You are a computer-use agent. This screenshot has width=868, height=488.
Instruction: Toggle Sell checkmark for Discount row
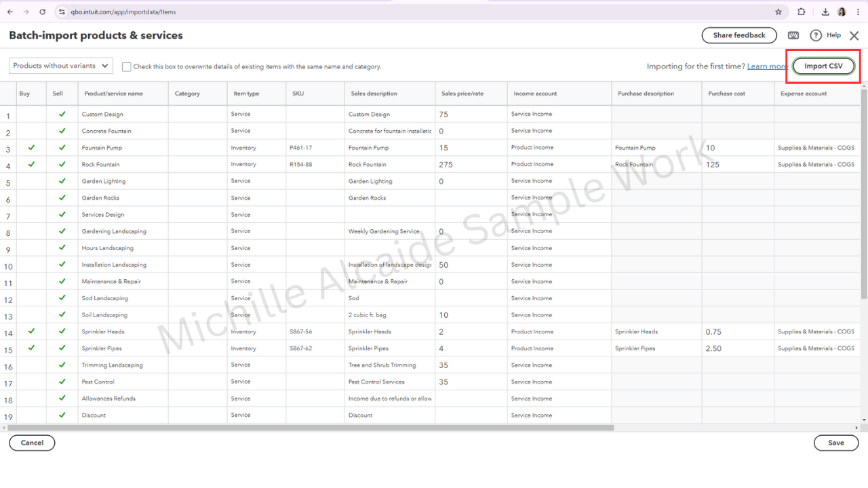(x=62, y=415)
